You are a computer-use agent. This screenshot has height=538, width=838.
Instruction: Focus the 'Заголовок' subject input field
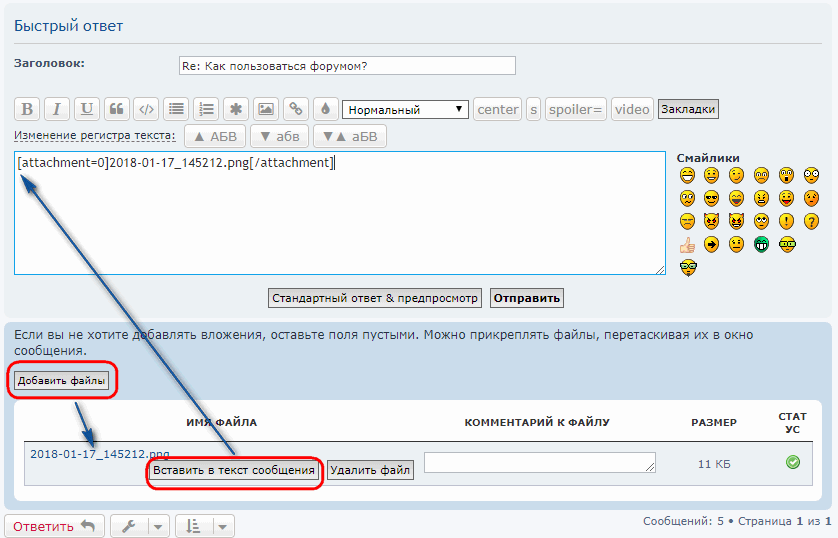coord(346,66)
